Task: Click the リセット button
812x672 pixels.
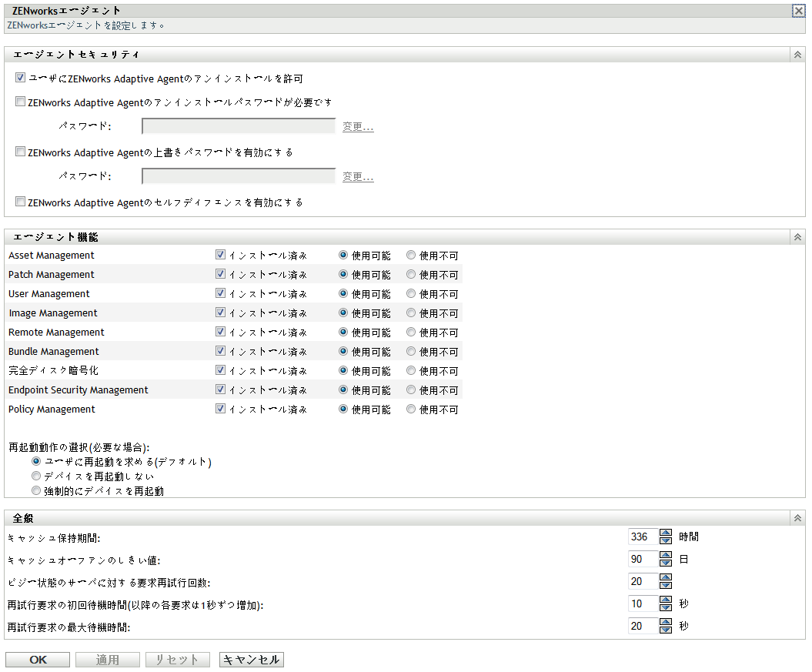Action: coord(178,660)
